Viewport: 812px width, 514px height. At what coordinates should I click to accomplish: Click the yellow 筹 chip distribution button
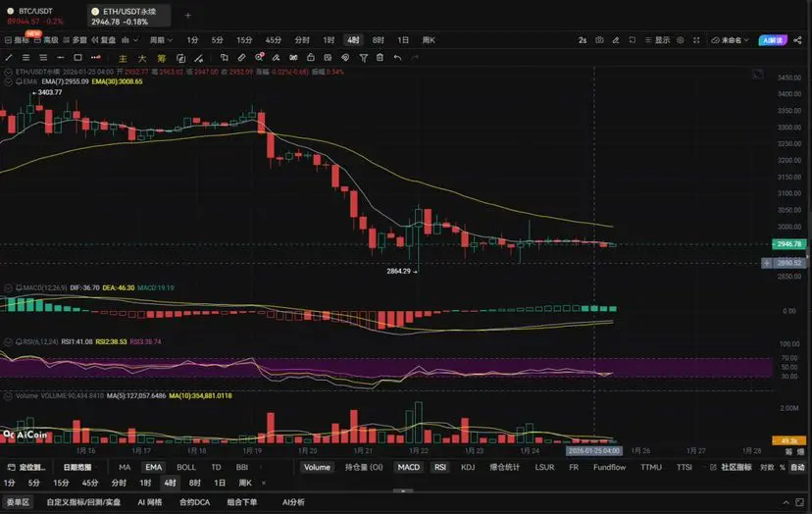point(161,58)
